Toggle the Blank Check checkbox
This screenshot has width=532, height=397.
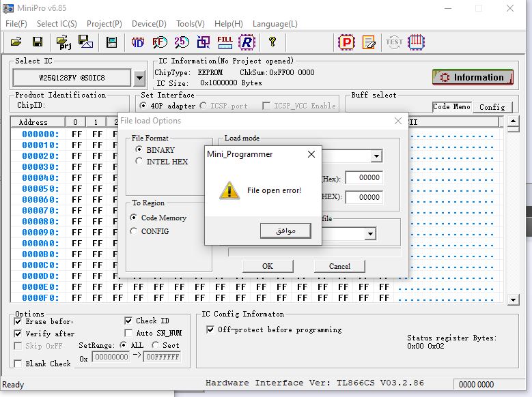coord(18,364)
